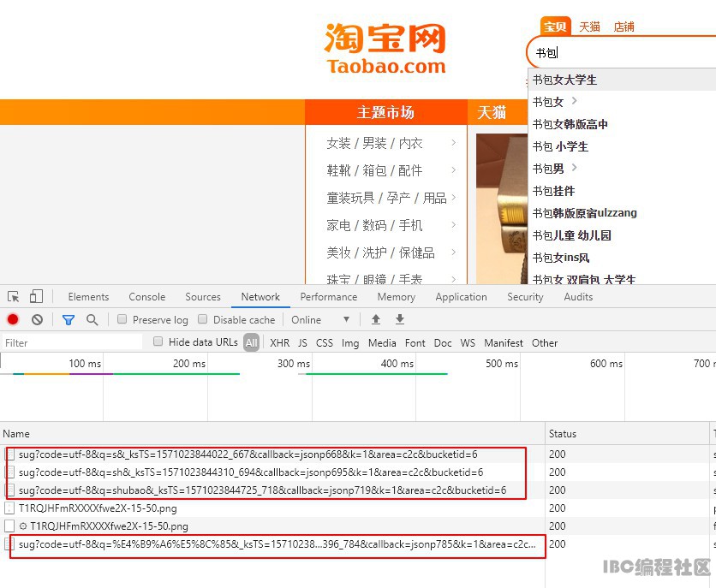This screenshot has height=588, width=716.
Task: Open the Application tab
Action: coord(461,297)
